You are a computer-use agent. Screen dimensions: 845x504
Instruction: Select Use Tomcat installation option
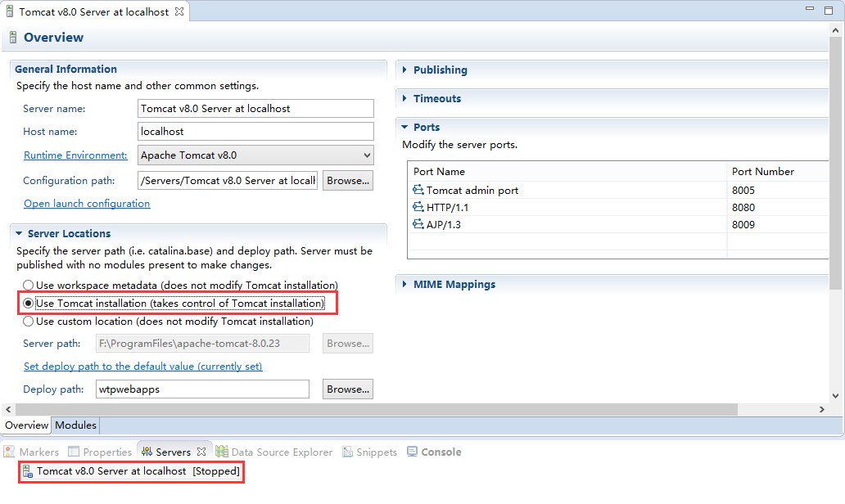28,304
